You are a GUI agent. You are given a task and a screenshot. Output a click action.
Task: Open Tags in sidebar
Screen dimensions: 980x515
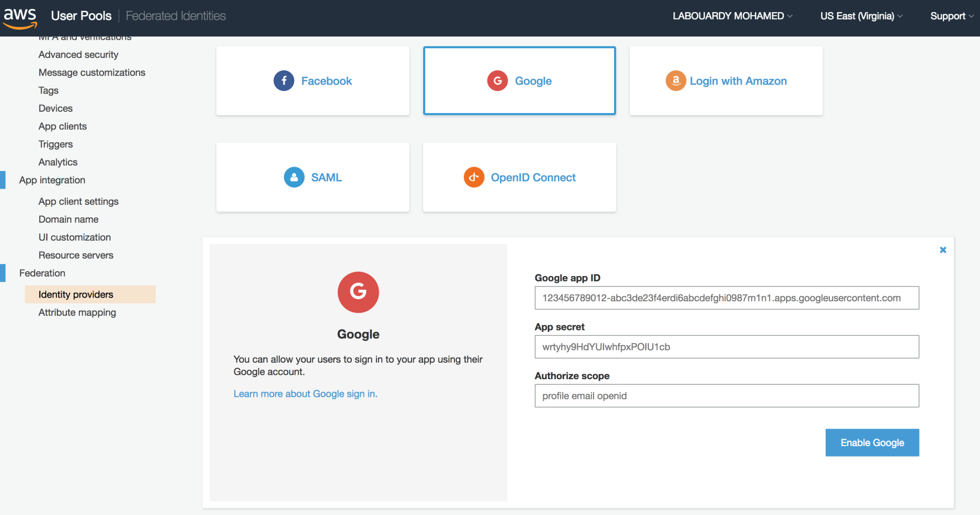[x=48, y=91]
